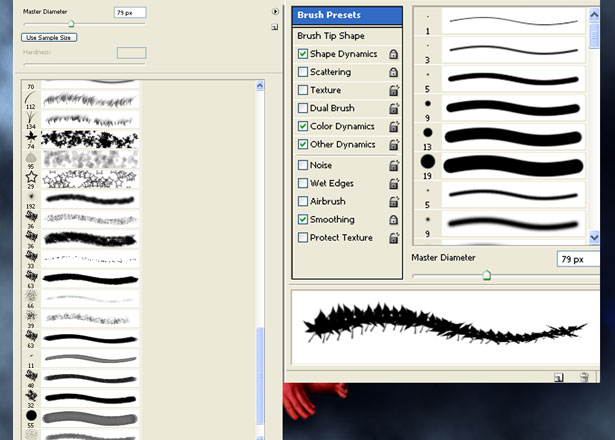Image resolution: width=615 pixels, height=440 pixels.
Task: Click the down arrow of brush presets scrollbar
Action: point(594,237)
